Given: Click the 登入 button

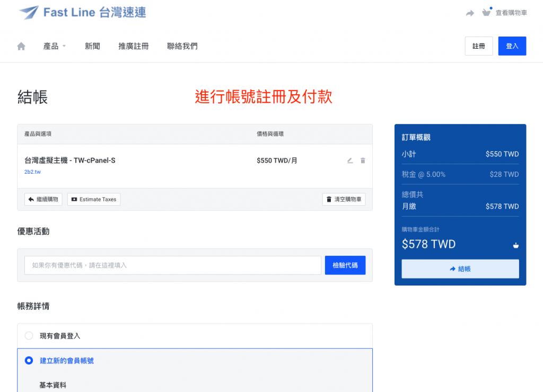Looking at the screenshot, I should click(x=512, y=46).
